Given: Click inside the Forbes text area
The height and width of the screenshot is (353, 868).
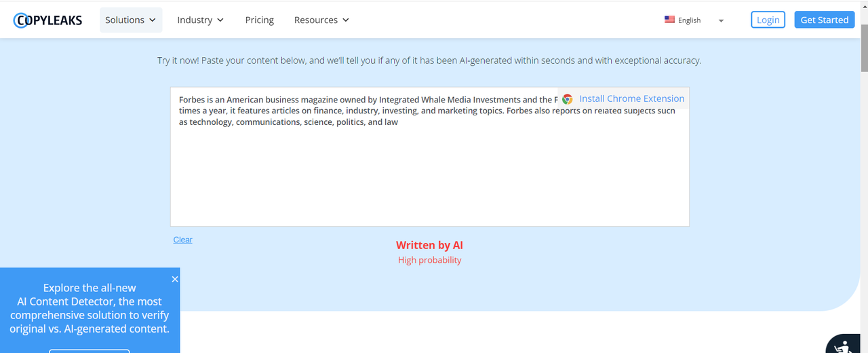Looking at the screenshot, I should [430, 157].
